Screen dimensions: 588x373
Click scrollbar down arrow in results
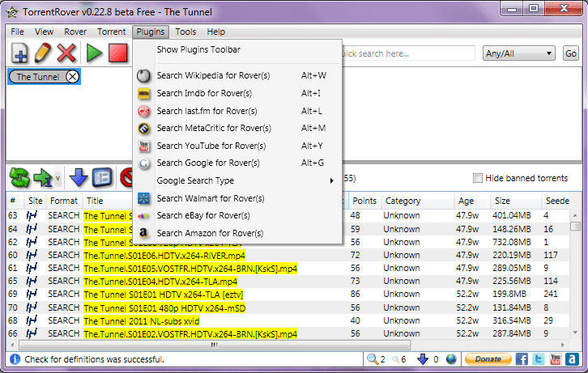point(575,333)
